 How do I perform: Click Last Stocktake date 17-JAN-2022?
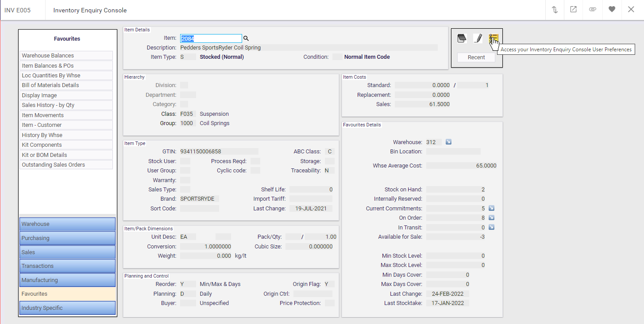447,303
